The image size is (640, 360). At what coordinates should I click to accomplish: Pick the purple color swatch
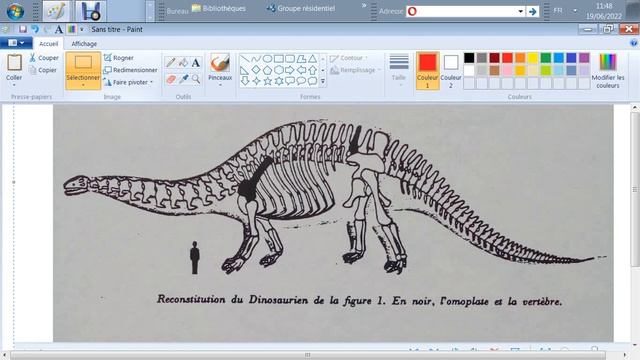point(584,58)
